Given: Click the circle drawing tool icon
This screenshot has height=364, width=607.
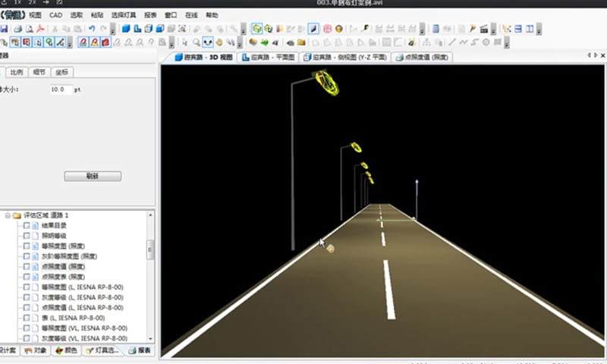Looking at the screenshot, I should point(486,42).
